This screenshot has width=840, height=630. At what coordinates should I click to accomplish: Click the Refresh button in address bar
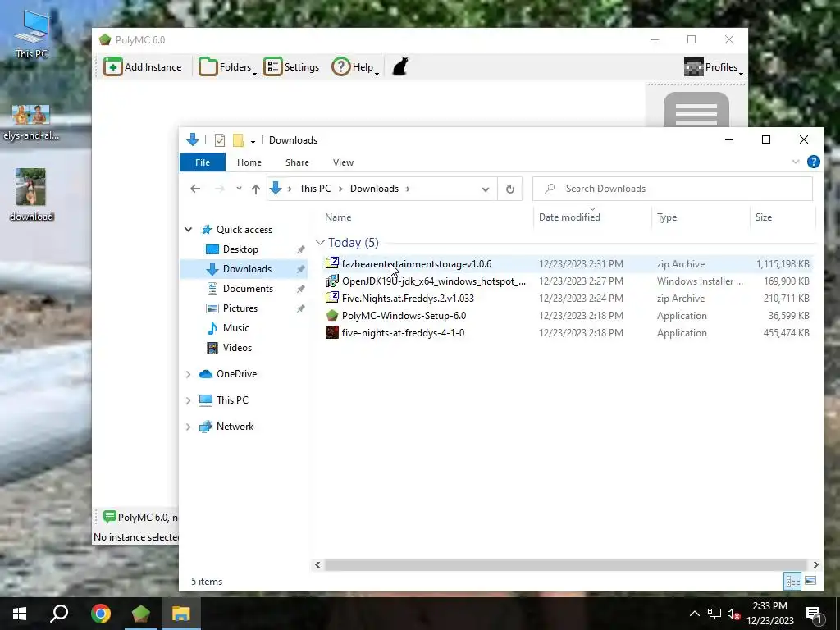click(x=510, y=189)
